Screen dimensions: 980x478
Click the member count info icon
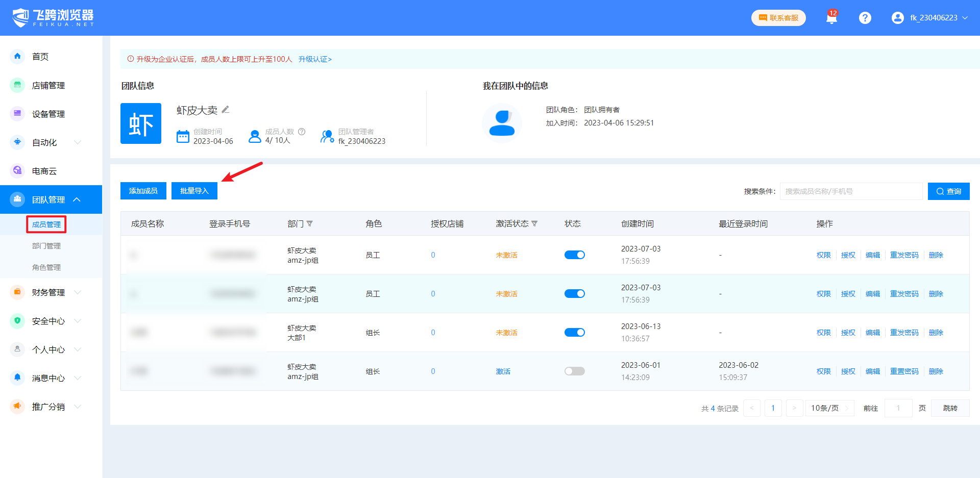coord(302,132)
